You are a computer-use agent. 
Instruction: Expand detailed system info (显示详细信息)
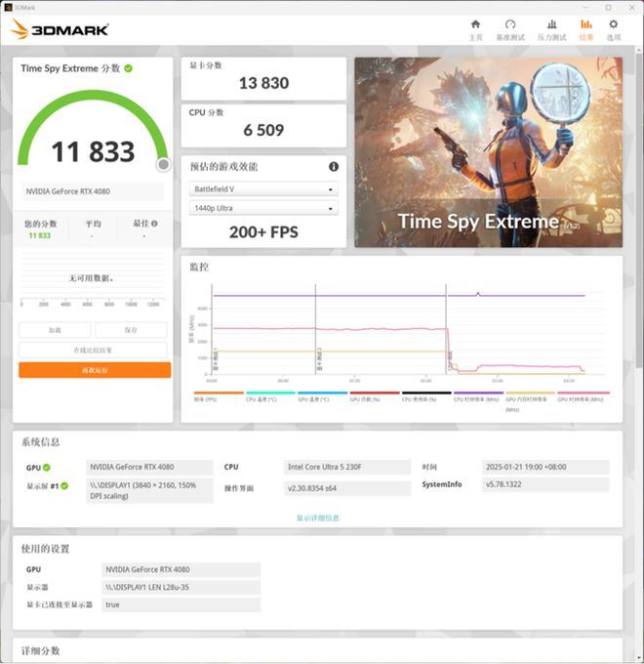(x=318, y=518)
